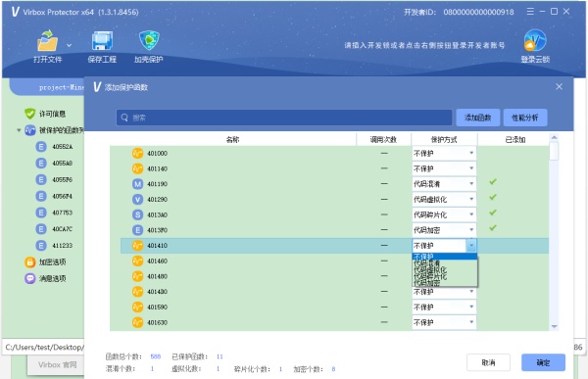This screenshot has height=379, width=588.
Task: Click the 添加函数 button
Action: pyautogui.click(x=478, y=118)
